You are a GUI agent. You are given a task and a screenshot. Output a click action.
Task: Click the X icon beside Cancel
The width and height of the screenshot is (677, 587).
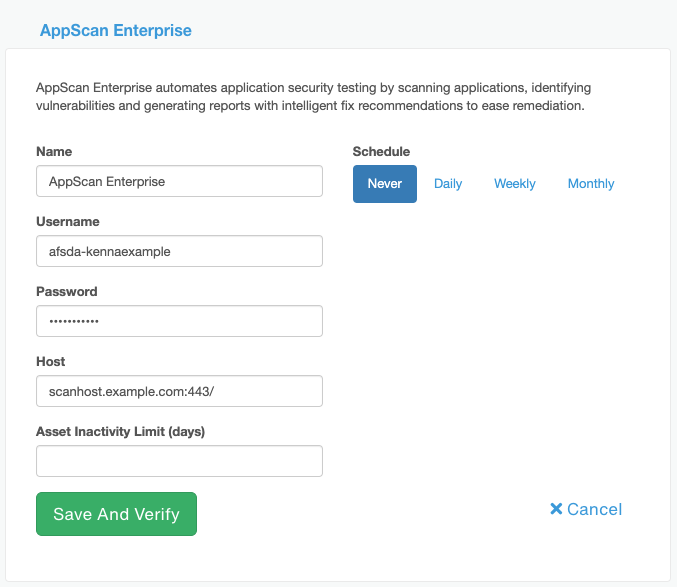[556, 509]
